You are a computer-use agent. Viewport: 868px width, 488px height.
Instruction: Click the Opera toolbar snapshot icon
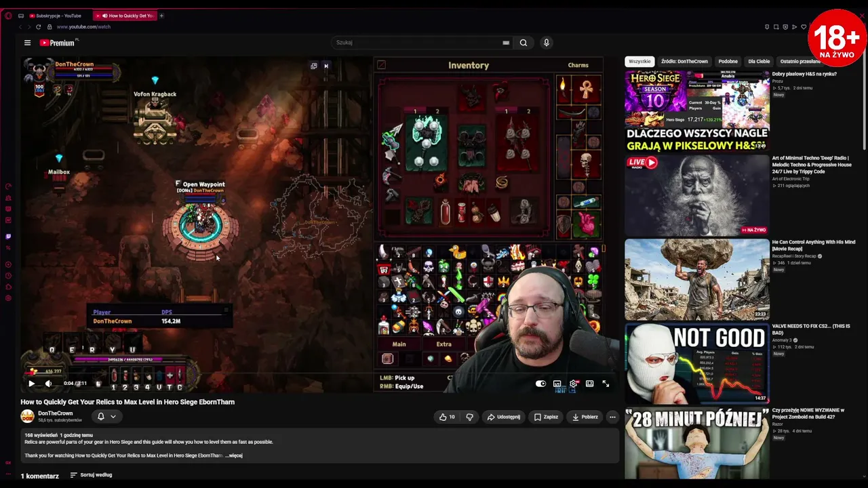(x=776, y=27)
